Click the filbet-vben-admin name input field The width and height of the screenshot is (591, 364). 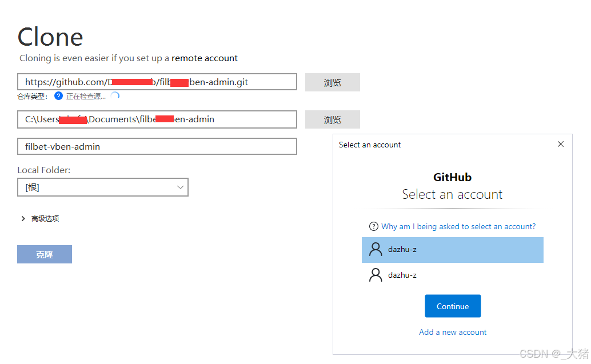pos(157,146)
